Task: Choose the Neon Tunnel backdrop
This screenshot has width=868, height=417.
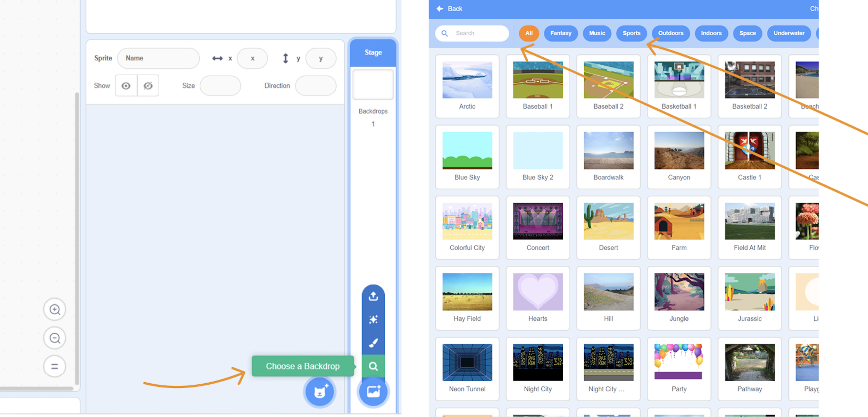Action: [x=467, y=362]
